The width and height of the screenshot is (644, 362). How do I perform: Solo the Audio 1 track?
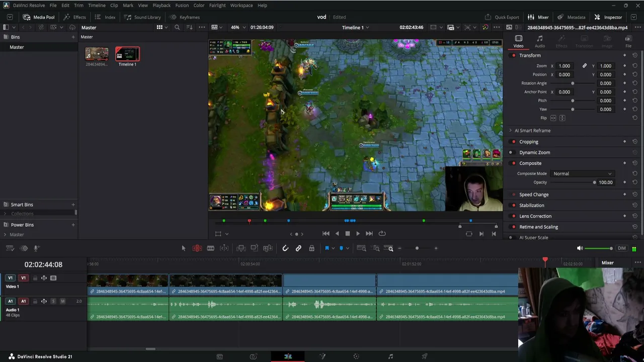pos(53,301)
